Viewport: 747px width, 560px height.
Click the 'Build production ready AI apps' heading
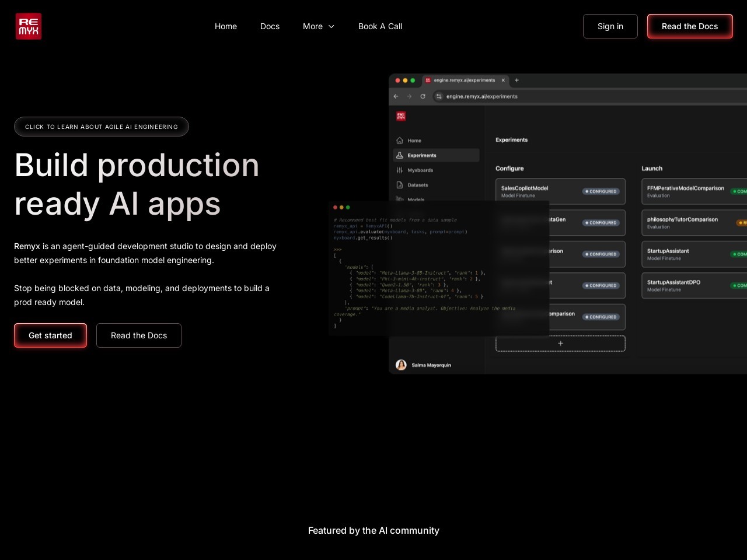[137, 184]
